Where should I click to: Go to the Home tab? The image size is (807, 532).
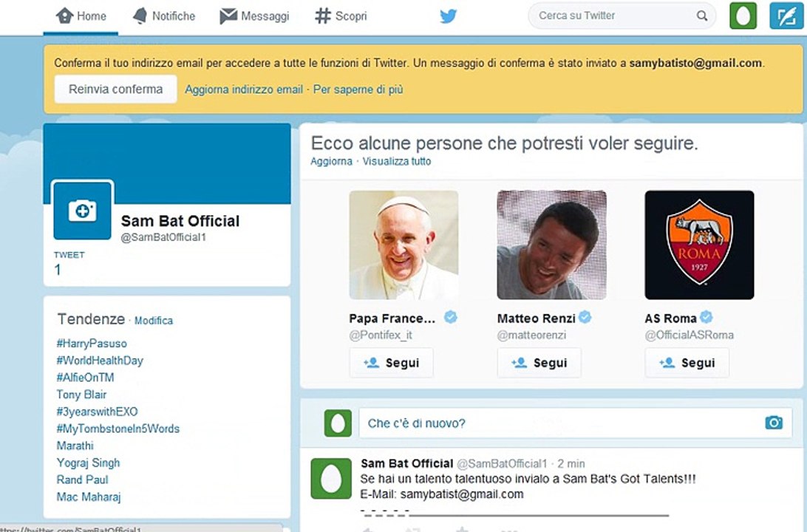coord(81,16)
